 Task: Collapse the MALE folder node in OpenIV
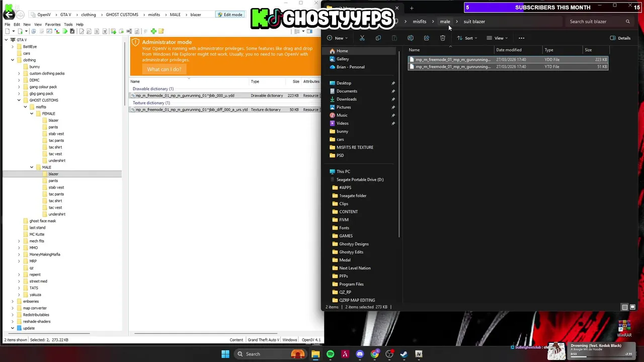point(32,167)
